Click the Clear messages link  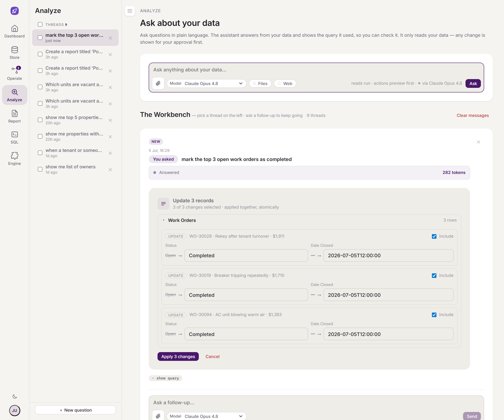[x=472, y=115]
